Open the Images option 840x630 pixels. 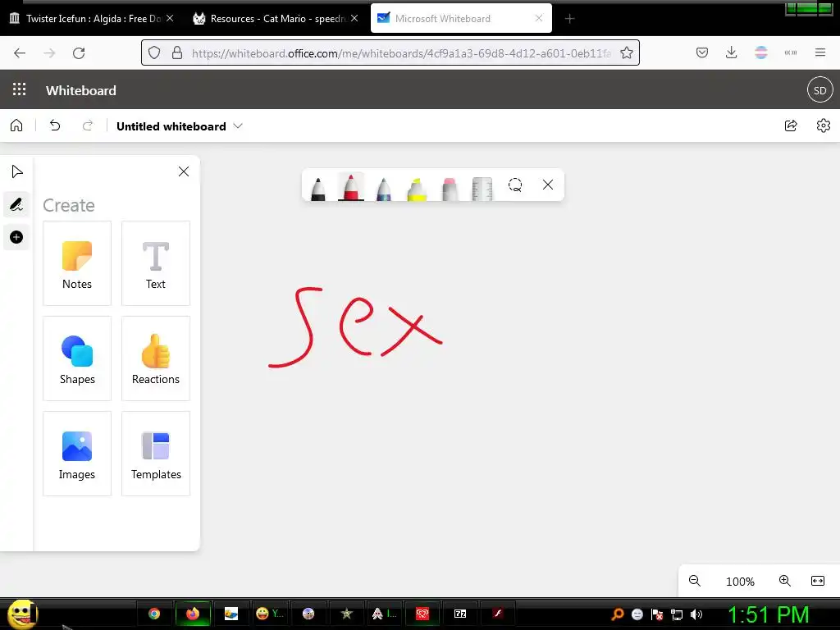tap(77, 454)
